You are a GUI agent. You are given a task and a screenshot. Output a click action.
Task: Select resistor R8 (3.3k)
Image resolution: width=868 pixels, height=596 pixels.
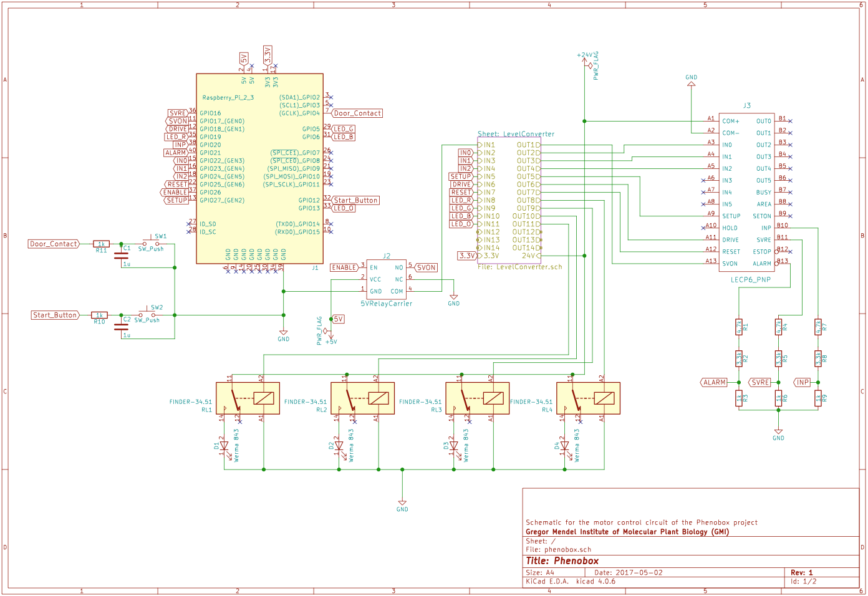818,358
